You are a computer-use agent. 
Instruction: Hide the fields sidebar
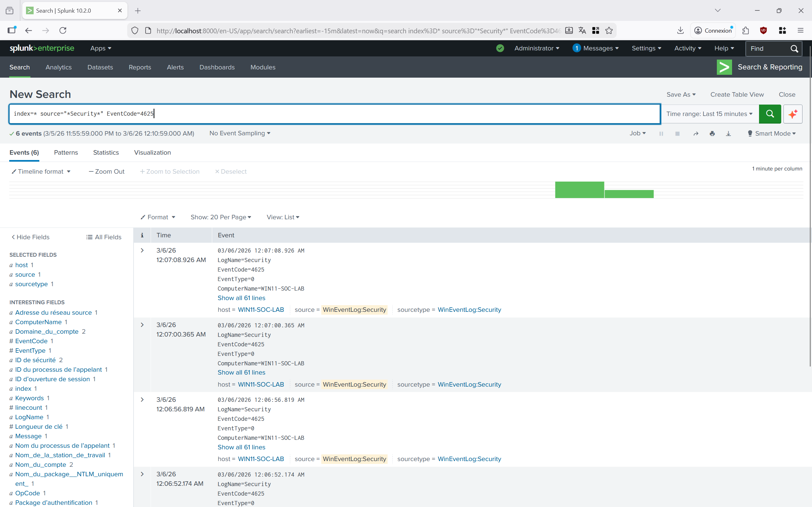click(x=30, y=237)
